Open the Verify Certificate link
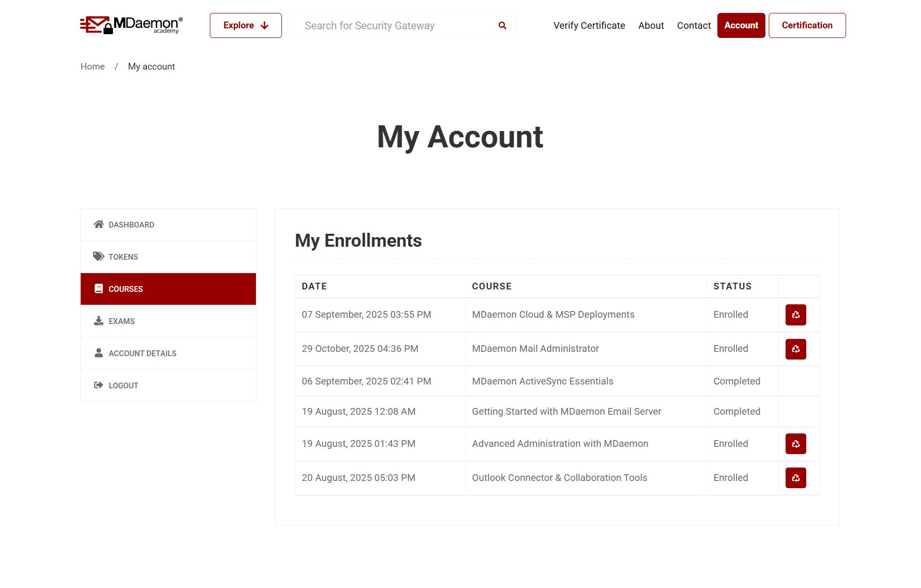921x588 pixels. (589, 25)
